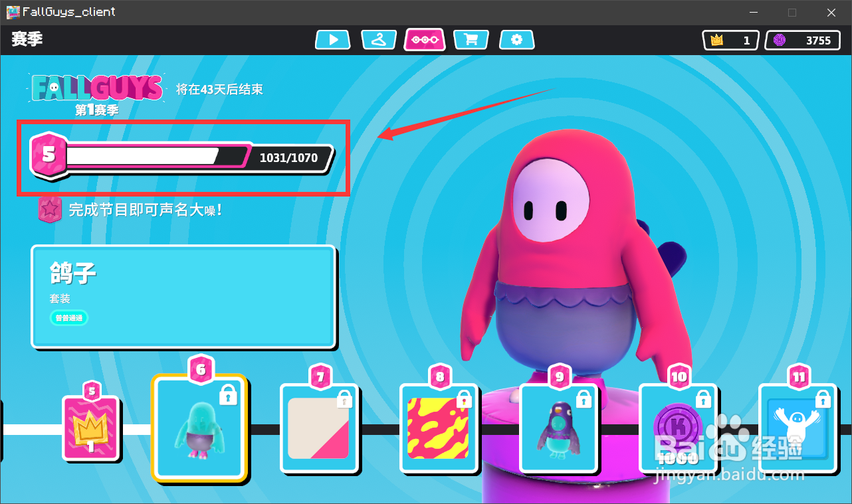Click the Fall Guys season logo
852x504 pixels.
(97, 88)
